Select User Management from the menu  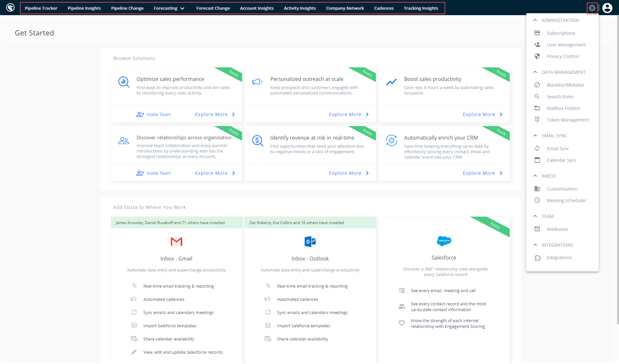pyautogui.click(x=566, y=45)
